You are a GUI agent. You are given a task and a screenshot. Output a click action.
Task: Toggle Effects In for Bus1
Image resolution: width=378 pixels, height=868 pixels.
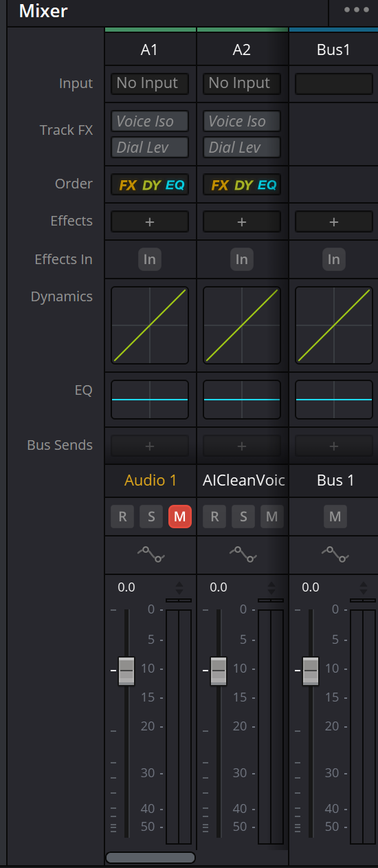click(334, 259)
